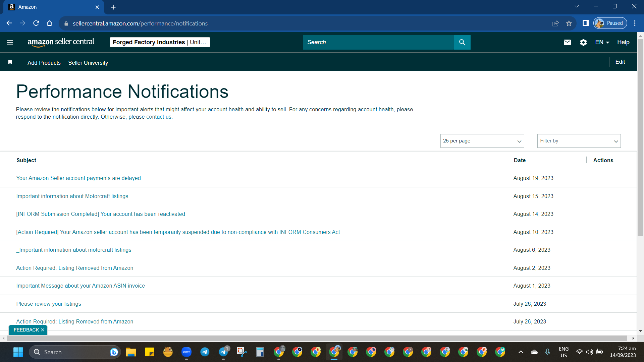644x362 pixels.
Task: Bookmark this tab with the star icon
Action: click(x=569, y=23)
